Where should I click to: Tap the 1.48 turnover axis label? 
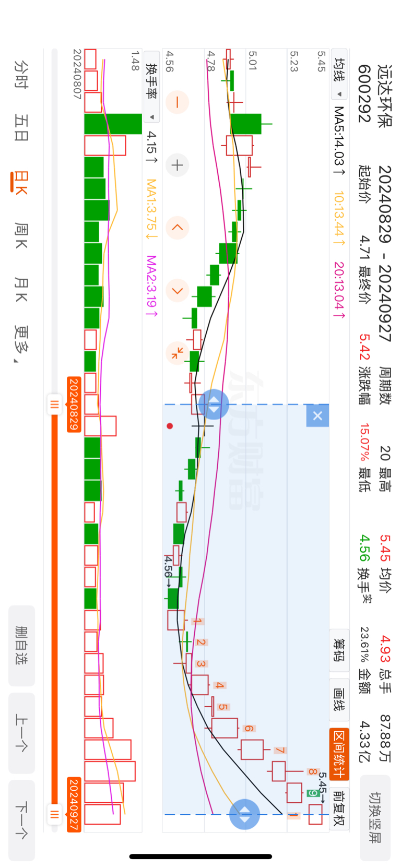click(x=135, y=61)
